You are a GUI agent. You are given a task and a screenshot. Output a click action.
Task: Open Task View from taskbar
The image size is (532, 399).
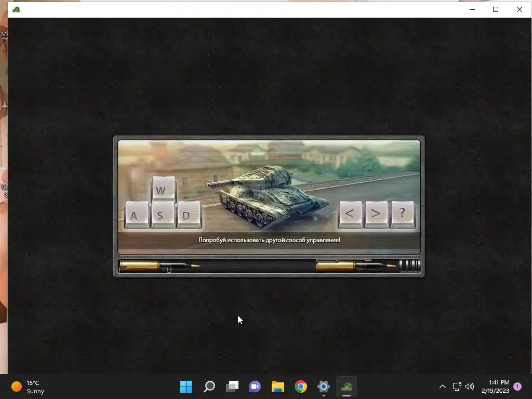pyautogui.click(x=232, y=387)
